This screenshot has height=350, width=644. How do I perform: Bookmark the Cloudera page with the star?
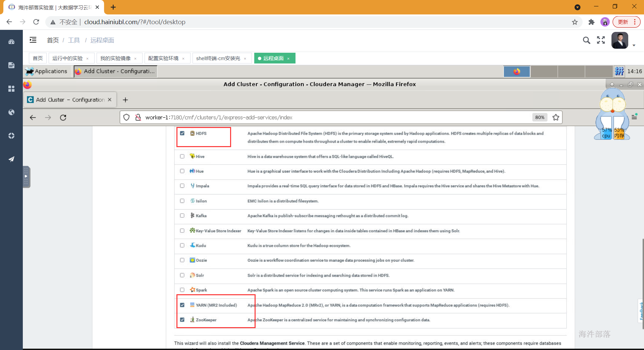[x=556, y=117]
